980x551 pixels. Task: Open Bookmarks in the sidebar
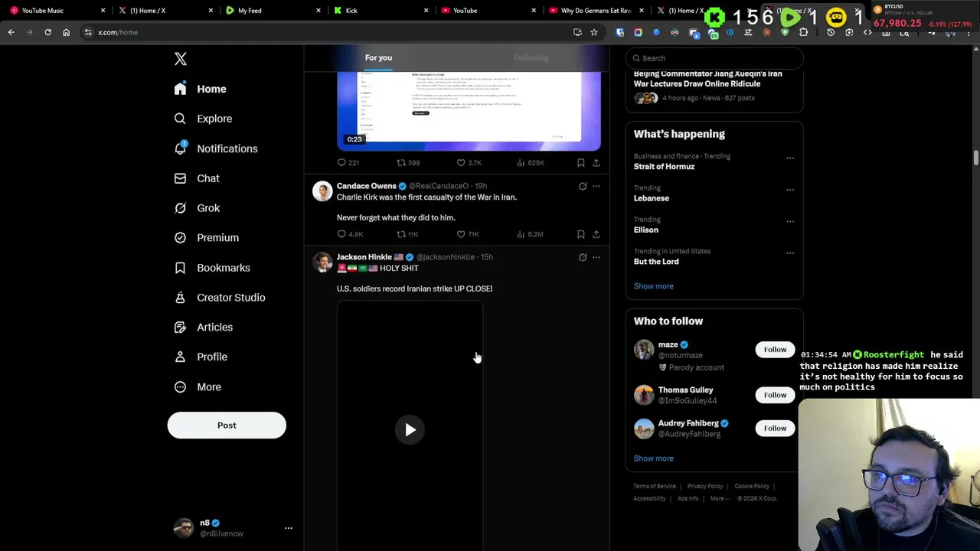pyautogui.click(x=212, y=268)
